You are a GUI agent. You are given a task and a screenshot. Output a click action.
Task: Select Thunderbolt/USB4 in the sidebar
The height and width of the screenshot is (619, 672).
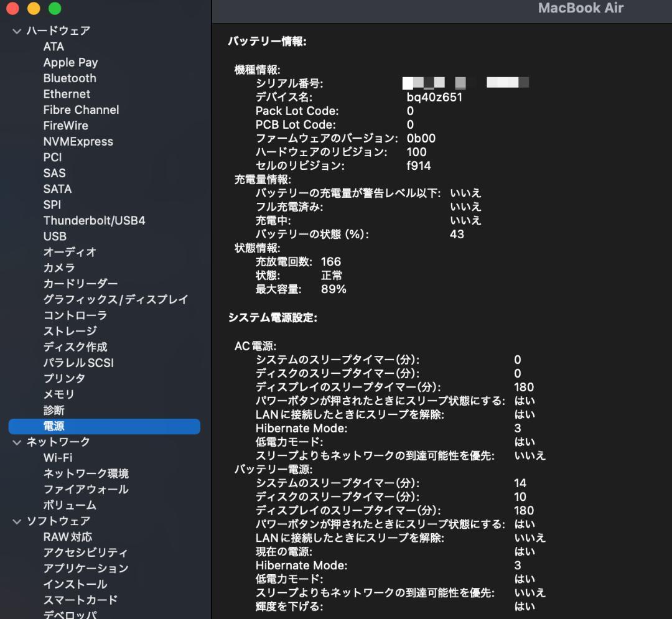point(94,220)
